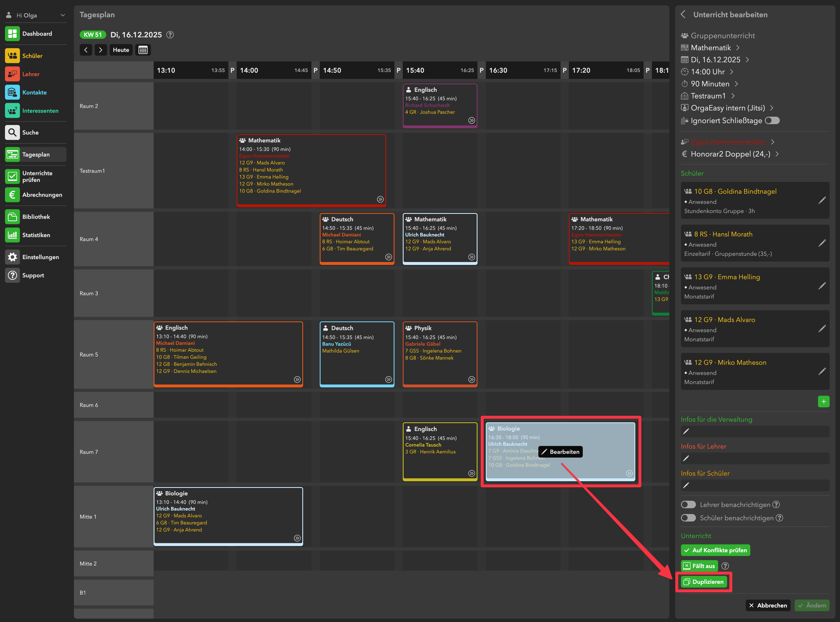Open Statistiken in the sidebar
This screenshot has height=622, width=840.
tap(36, 235)
